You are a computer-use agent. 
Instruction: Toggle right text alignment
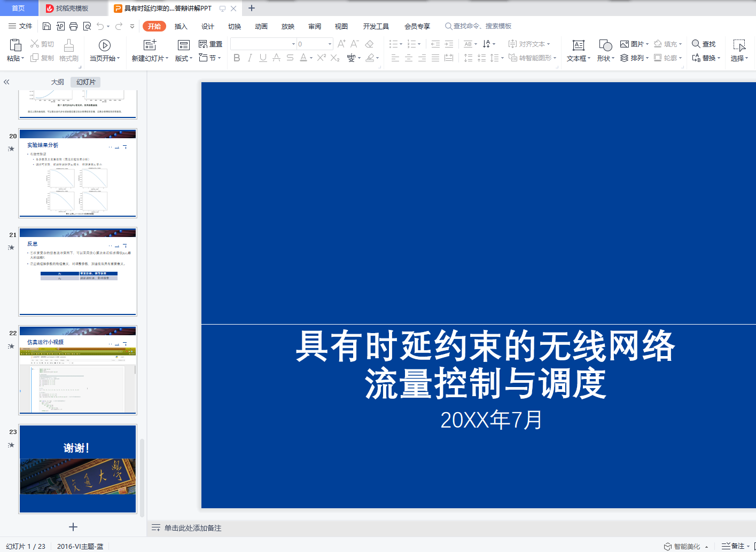click(422, 58)
